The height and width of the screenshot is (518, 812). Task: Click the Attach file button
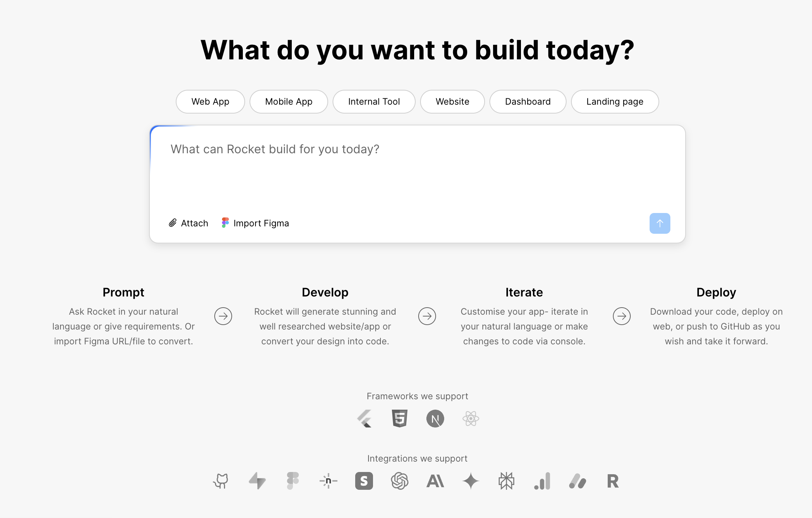[x=188, y=223]
